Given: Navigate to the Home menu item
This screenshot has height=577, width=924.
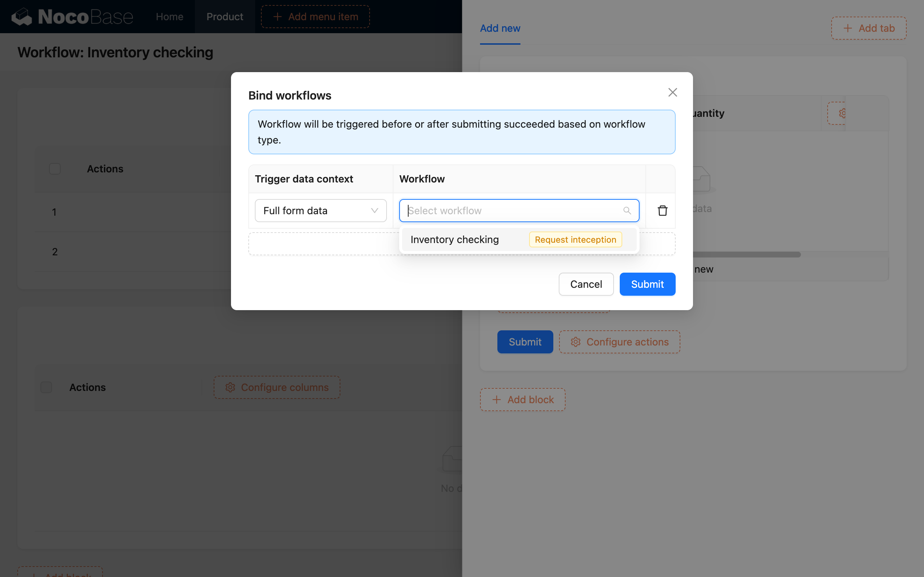Looking at the screenshot, I should (x=169, y=17).
